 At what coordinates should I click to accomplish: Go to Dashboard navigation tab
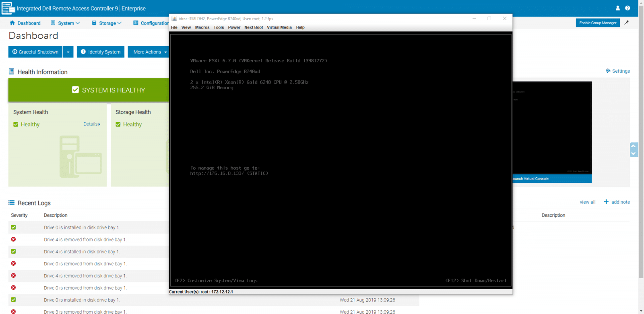pos(25,23)
